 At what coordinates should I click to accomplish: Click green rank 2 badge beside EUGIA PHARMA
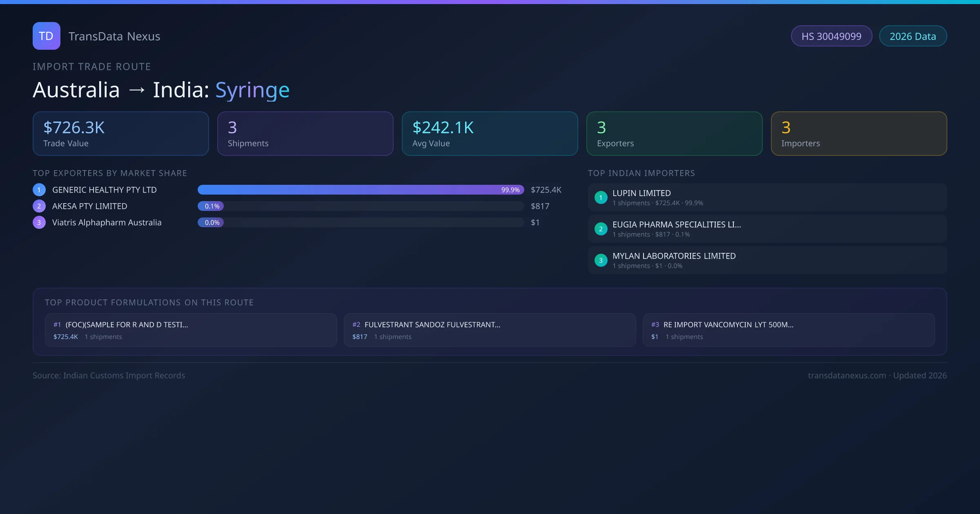click(x=601, y=229)
